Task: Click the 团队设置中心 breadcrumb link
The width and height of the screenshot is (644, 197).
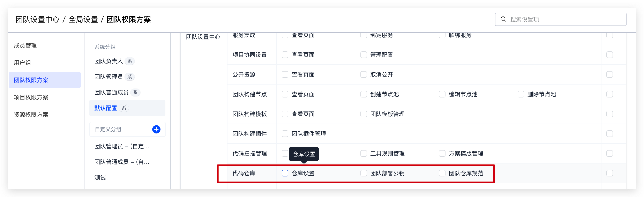Action: [x=37, y=20]
